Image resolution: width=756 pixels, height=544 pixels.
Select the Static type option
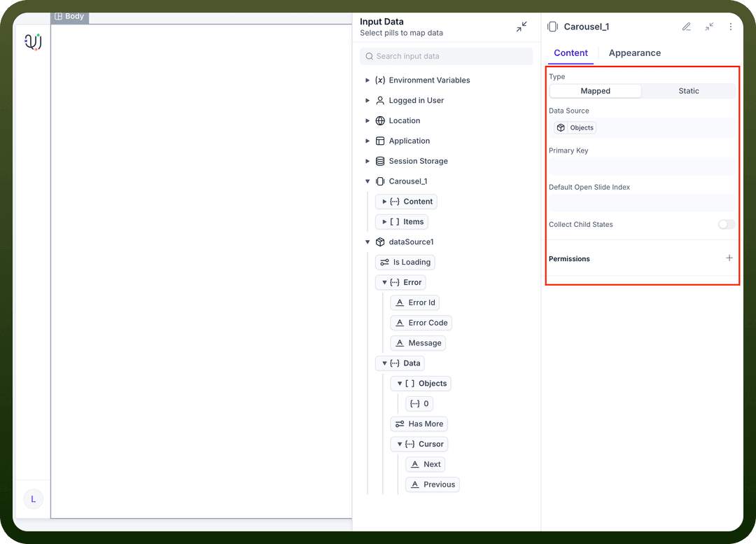point(689,91)
